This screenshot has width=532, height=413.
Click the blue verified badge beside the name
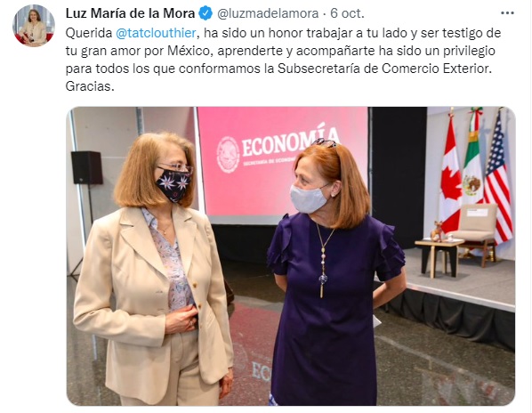(x=206, y=13)
